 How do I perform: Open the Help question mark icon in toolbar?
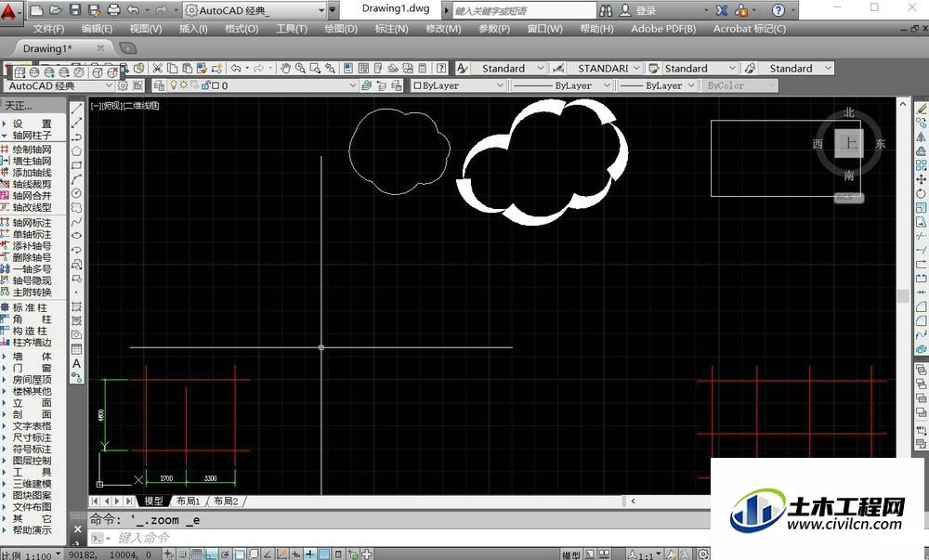pyautogui.click(x=441, y=68)
